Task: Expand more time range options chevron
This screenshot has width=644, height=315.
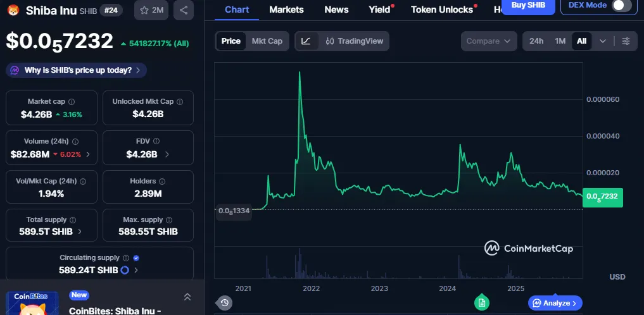Action: tap(602, 41)
